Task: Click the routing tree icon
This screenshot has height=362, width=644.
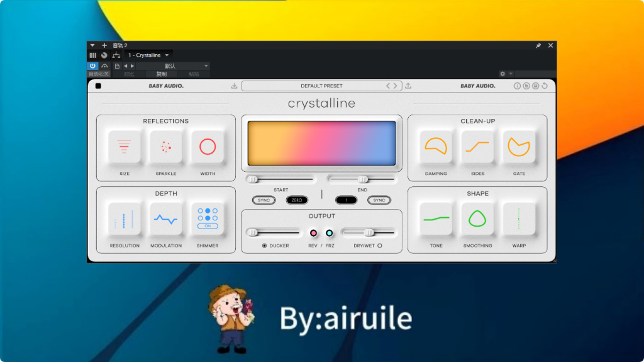Action: point(116,55)
